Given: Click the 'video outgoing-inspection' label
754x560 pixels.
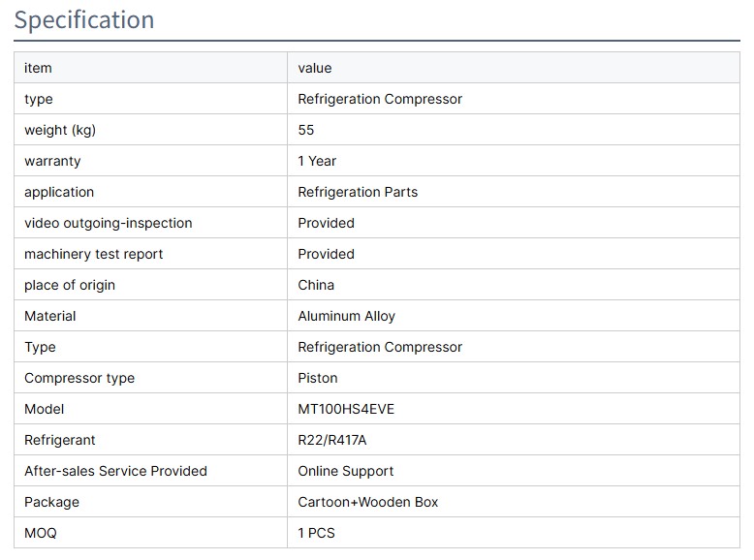Looking at the screenshot, I should tap(109, 223).
